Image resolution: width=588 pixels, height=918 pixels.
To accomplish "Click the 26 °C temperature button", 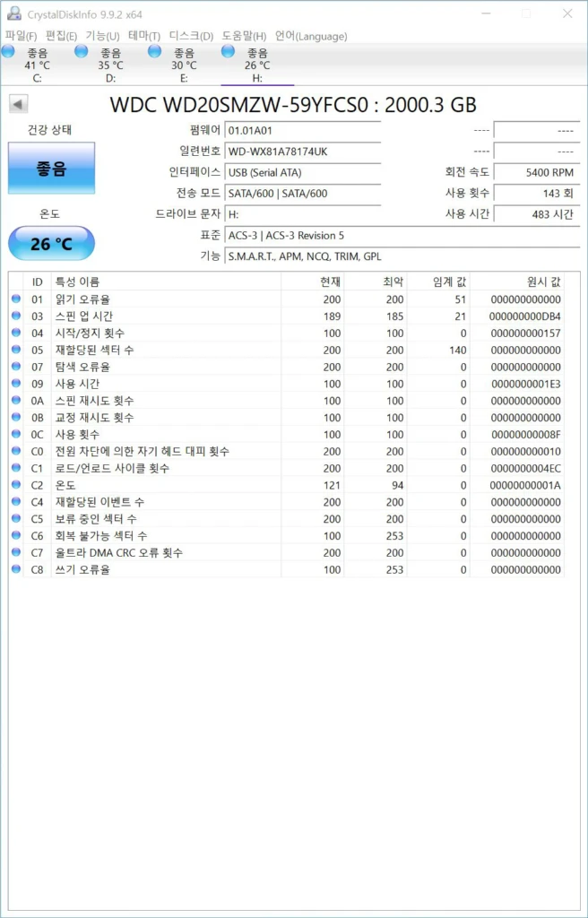I will [x=51, y=244].
